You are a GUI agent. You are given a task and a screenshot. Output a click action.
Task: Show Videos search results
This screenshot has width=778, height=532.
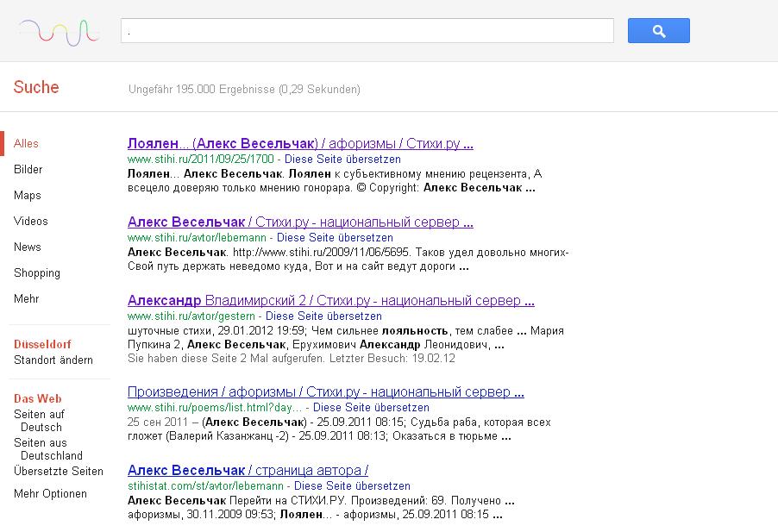[x=30, y=222]
